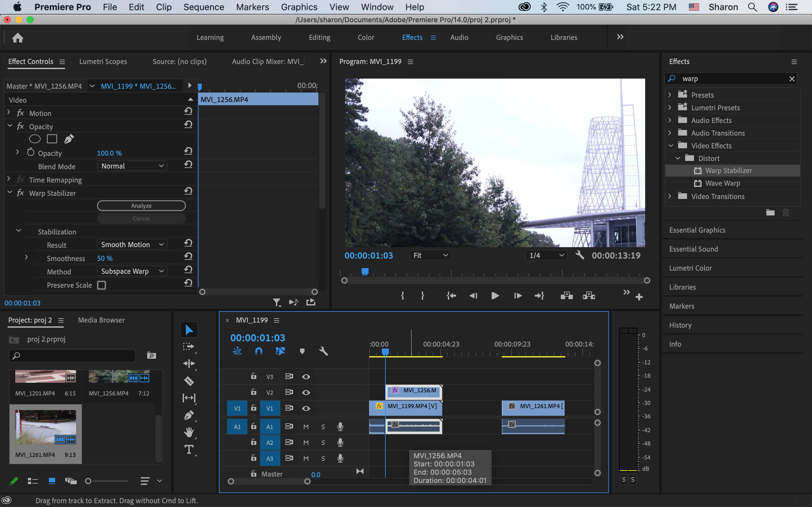The height and width of the screenshot is (507, 812).
Task: Open the Sequence menu
Action: pos(204,7)
